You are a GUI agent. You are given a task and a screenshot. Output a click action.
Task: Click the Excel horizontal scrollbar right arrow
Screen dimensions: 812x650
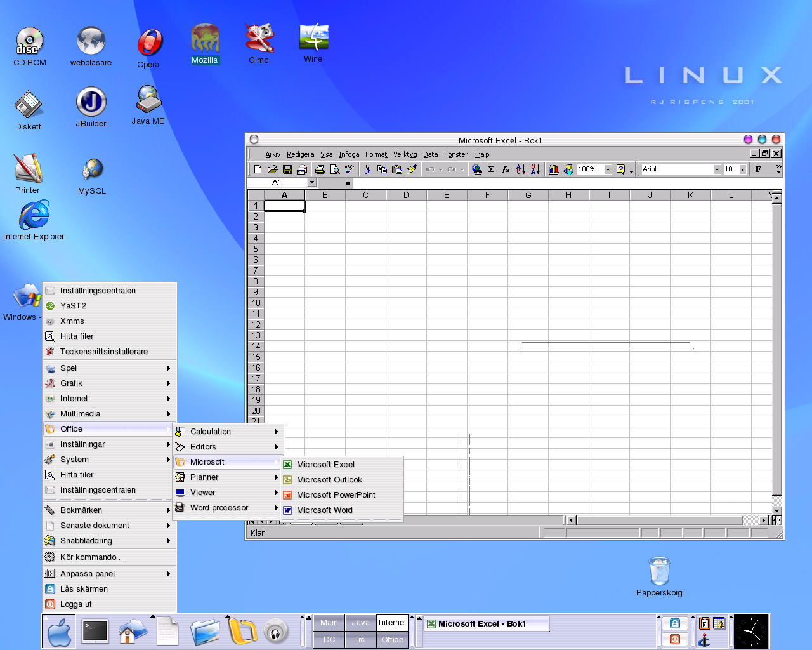(x=763, y=521)
